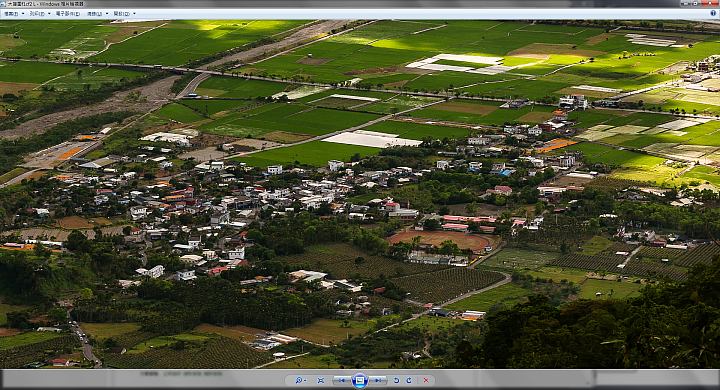
Task: Go to the Previous photo
Action: 342,380
